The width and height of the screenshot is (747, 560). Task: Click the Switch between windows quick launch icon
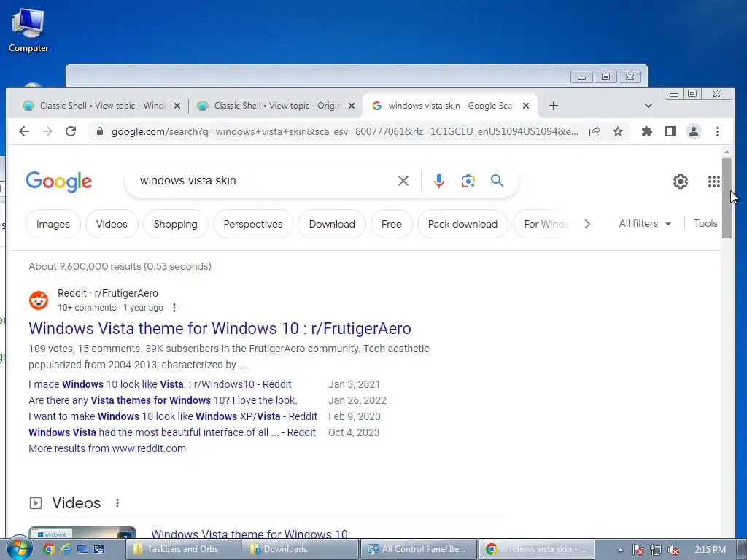[x=99, y=549]
